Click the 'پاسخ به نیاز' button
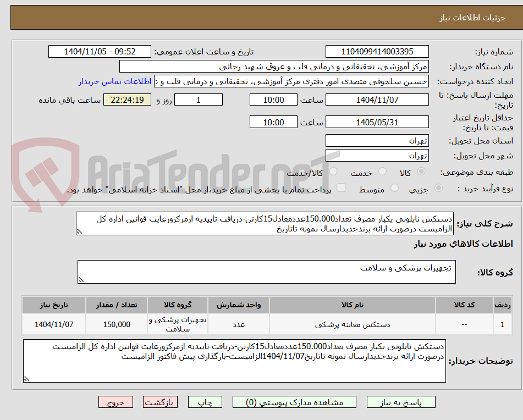This screenshot has width=523, height=420. (401, 402)
